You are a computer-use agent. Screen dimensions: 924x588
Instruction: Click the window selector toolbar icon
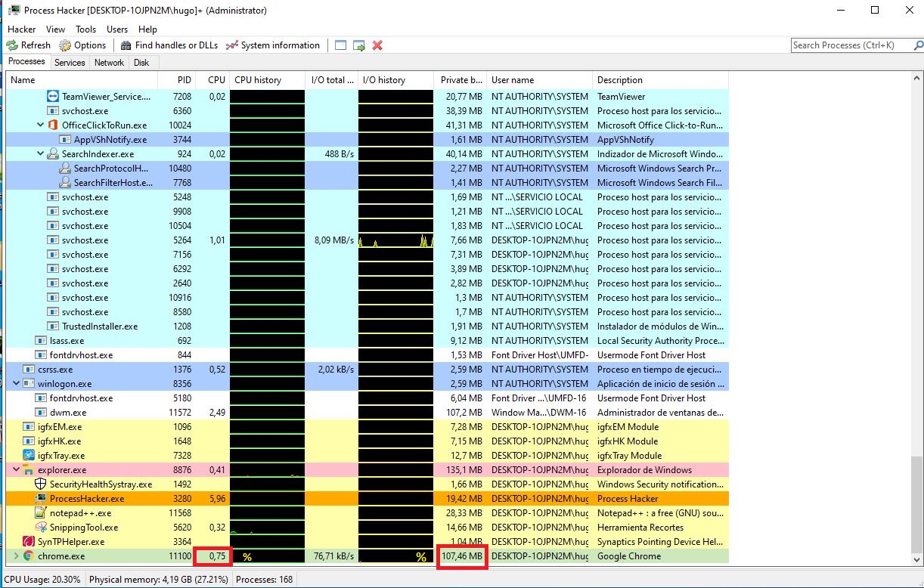340,45
